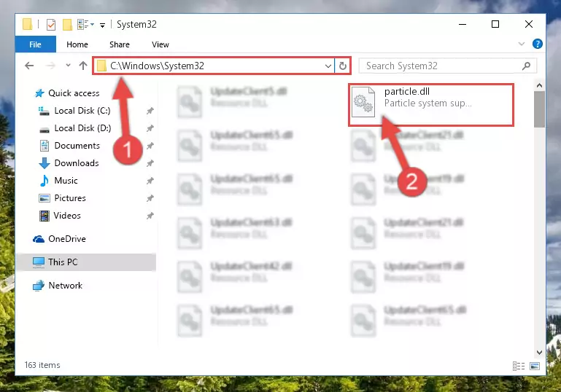
Task: Expand the address bar history dropdown
Action: tap(328, 66)
